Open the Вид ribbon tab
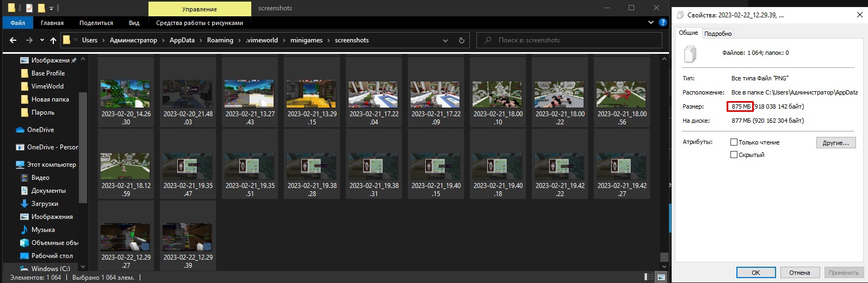The height and width of the screenshot is (283, 868). click(x=134, y=23)
